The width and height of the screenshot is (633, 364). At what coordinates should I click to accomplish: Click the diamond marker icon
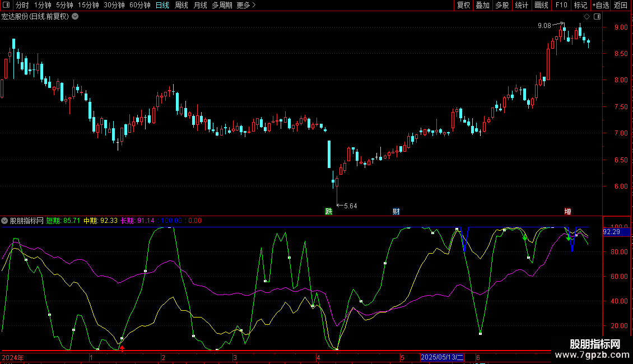[x=587, y=17]
